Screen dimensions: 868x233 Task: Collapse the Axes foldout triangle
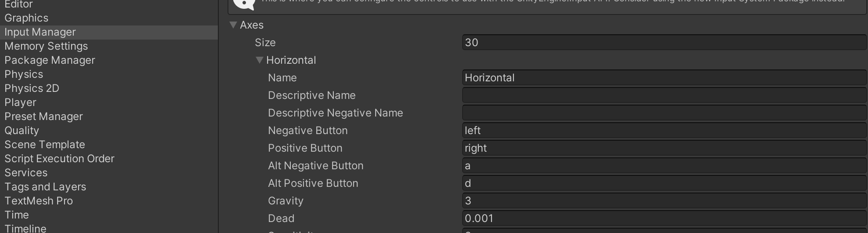click(233, 25)
